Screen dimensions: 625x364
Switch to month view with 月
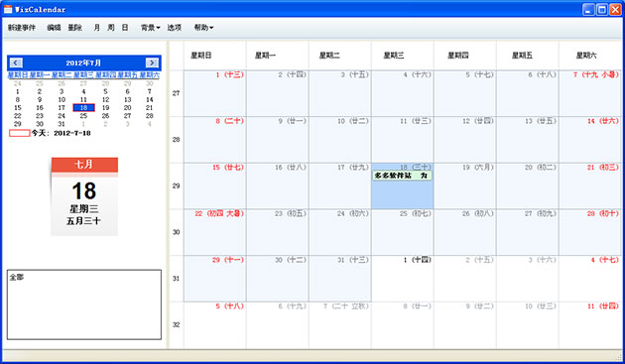[x=97, y=28]
